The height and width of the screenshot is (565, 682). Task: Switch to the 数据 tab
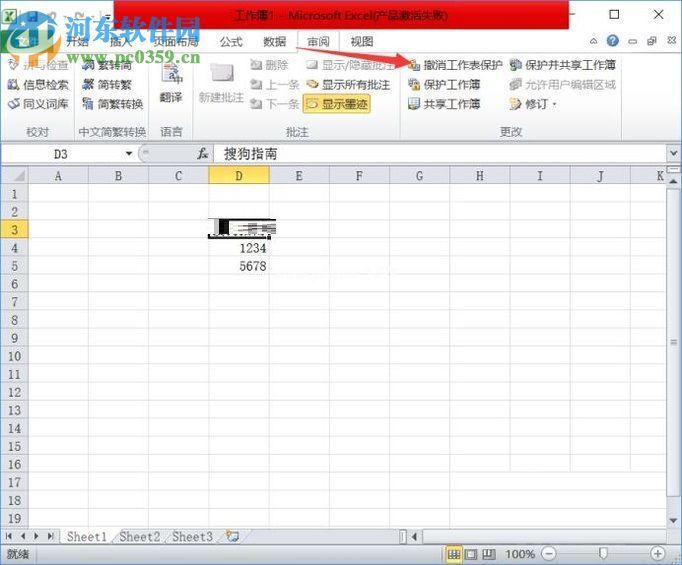(274, 42)
